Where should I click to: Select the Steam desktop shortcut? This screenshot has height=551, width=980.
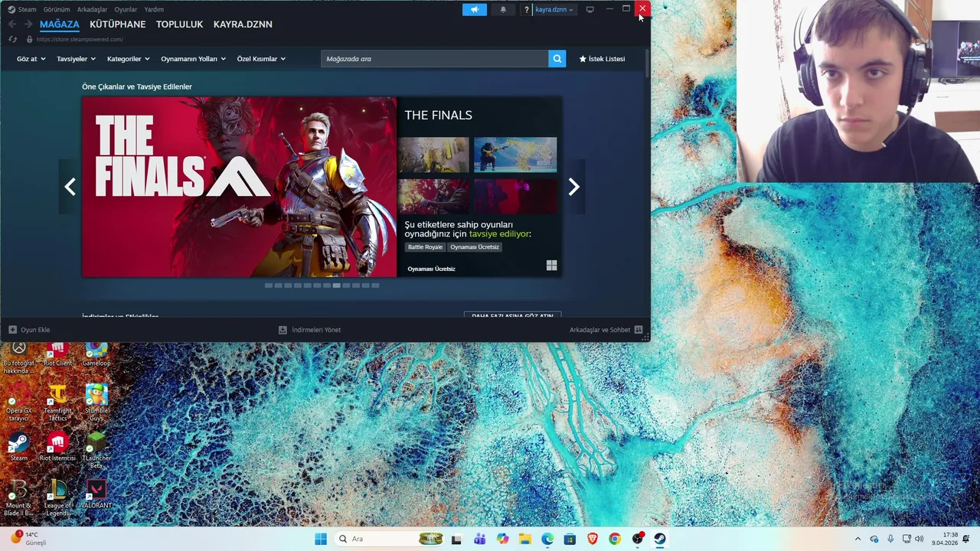point(19,448)
